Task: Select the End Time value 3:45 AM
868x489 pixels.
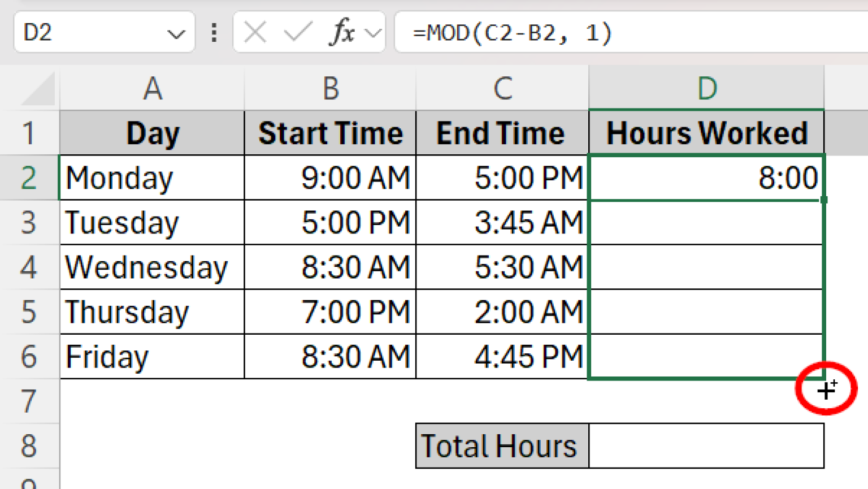Action: (x=500, y=222)
